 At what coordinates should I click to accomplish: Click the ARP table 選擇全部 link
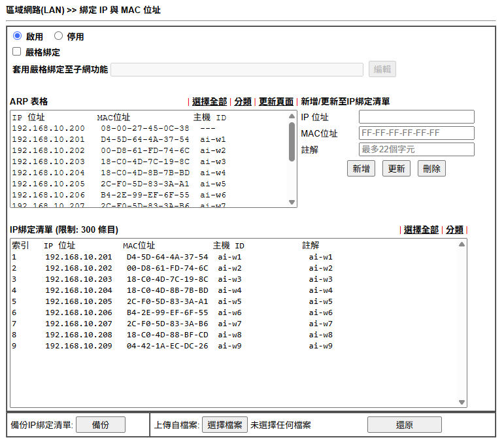click(209, 102)
